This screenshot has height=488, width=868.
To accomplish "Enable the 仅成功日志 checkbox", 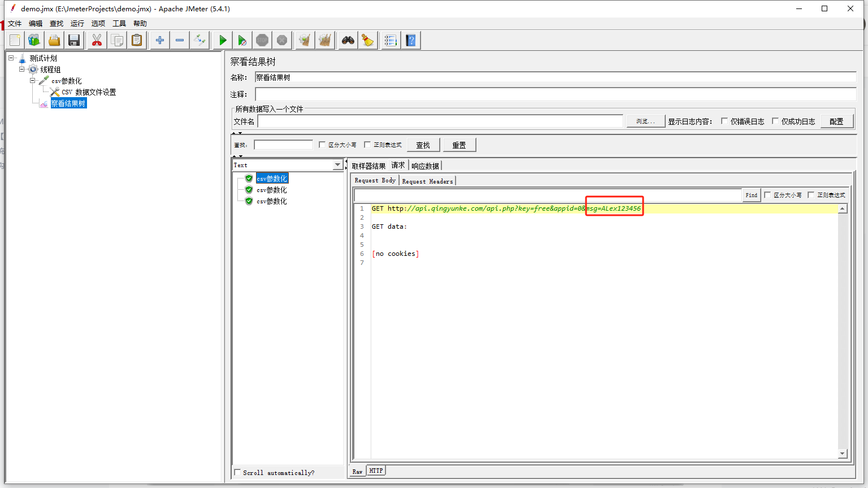I will tap(775, 121).
